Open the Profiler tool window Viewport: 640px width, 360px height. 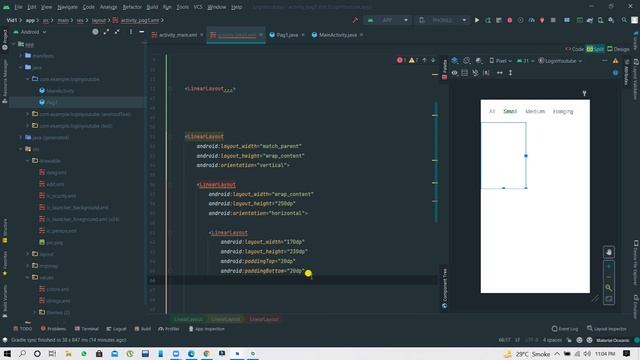(169, 329)
